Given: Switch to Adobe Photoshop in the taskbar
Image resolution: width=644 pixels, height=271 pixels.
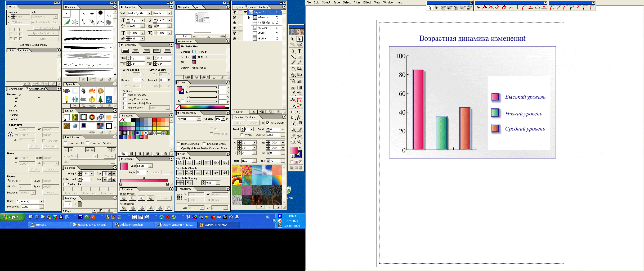Looking at the screenshot, I should (134, 225).
